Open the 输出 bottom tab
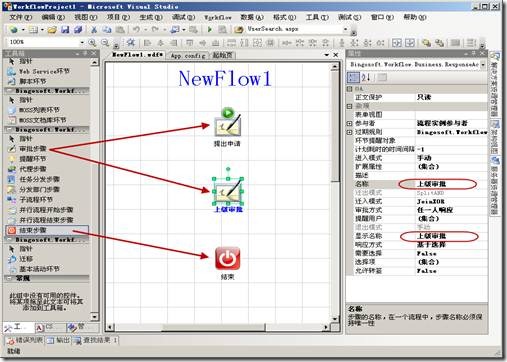This screenshot has width=507, height=362. click(x=58, y=340)
